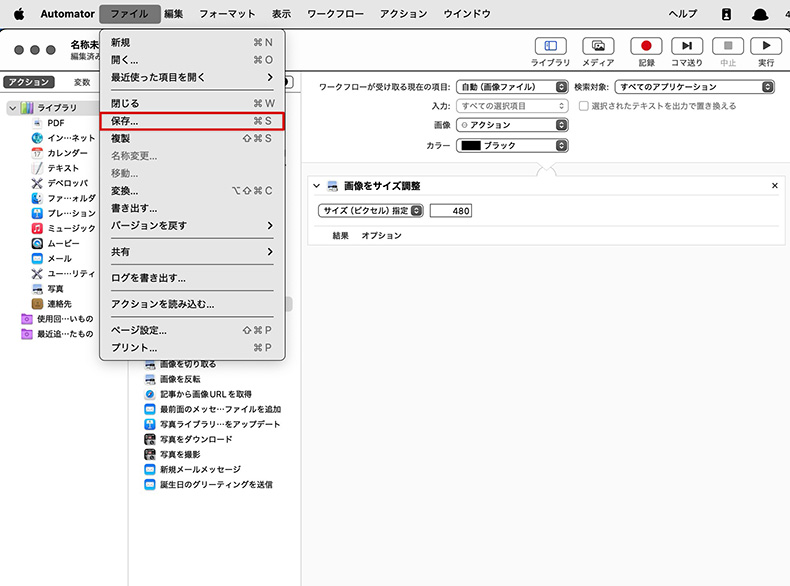
Task: Toggle 選択されたテキストを出力で置き換える checkbox
Action: pos(583,106)
